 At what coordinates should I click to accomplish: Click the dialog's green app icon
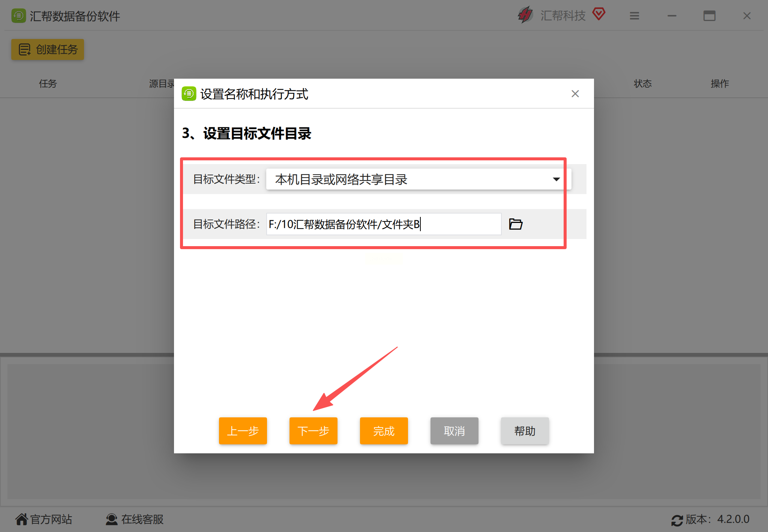189,94
